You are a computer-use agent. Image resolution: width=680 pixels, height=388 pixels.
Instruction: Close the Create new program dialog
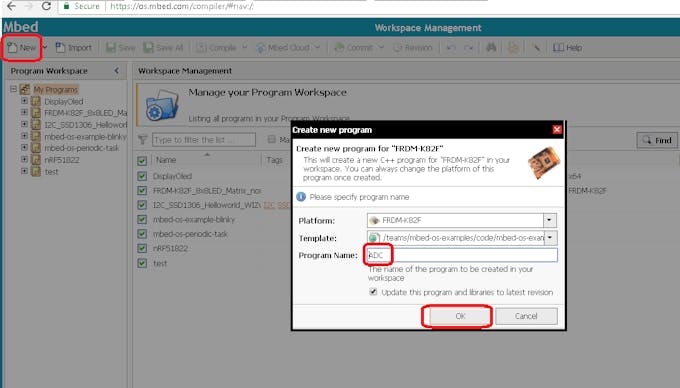557,130
